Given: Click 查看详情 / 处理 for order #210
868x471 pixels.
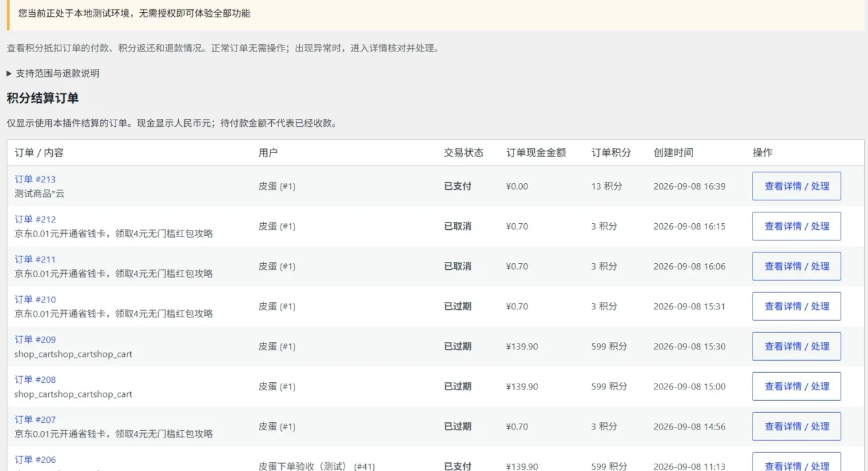Looking at the screenshot, I should tap(797, 307).
